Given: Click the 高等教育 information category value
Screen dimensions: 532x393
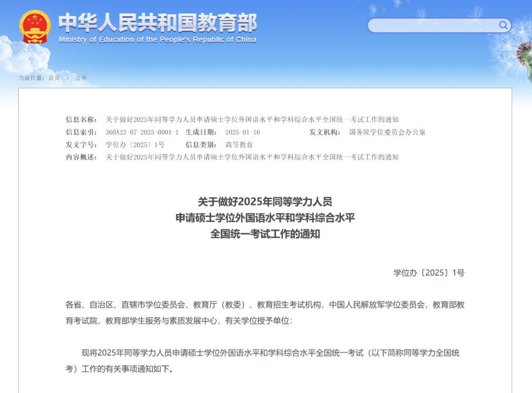Looking at the screenshot, I should (x=239, y=144).
